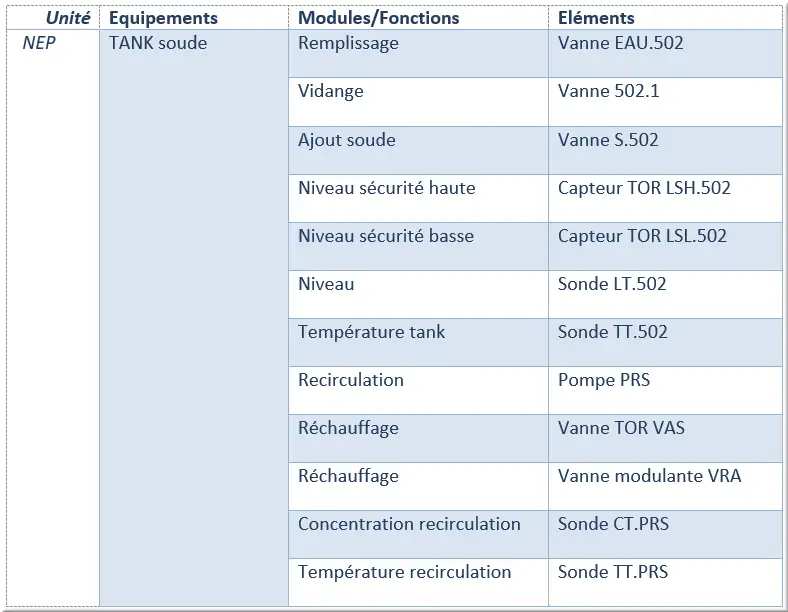Screen dimensions: 788x612
Task: Click the "Modules/Fonctions" column header
Action: [379, 18]
